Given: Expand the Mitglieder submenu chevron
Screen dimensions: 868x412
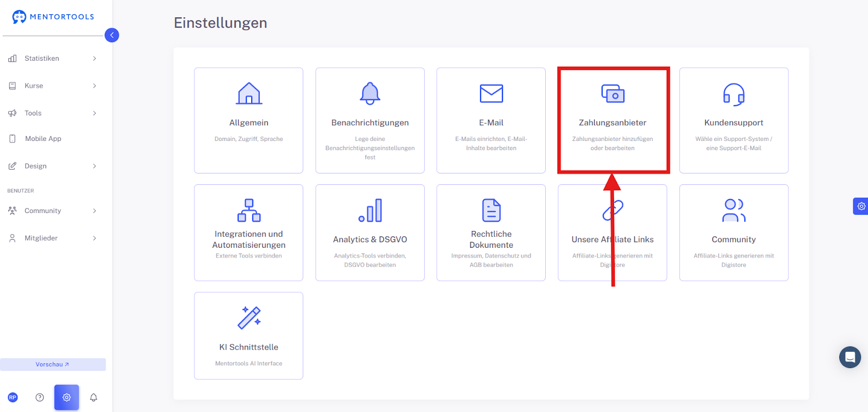Looking at the screenshot, I should (94, 238).
